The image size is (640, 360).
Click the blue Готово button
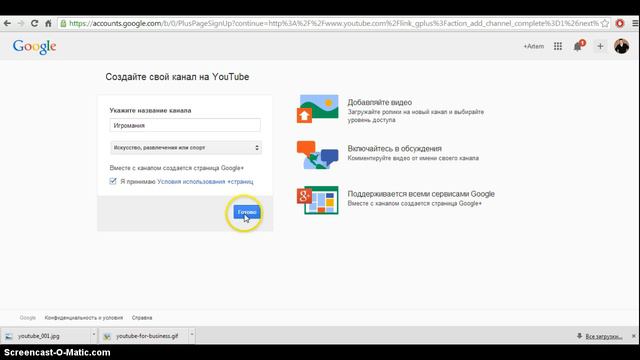coord(247,212)
